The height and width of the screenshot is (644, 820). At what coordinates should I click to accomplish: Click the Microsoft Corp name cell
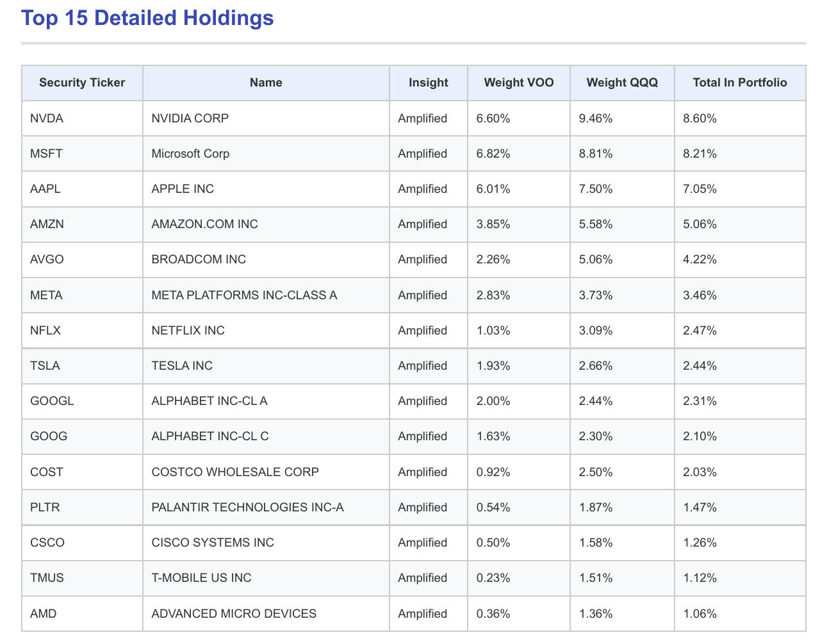(190, 154)
